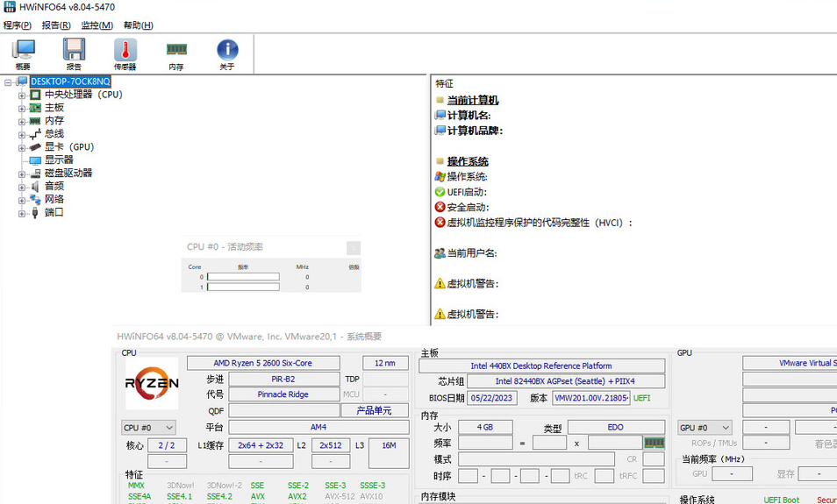Collapse the DESKTOP-7OCK8NQ root node
This screenshot has width=837, height=504.
pos(8,82)
